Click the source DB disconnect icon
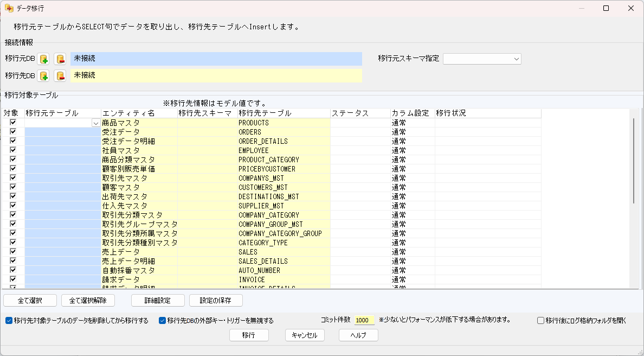644x356 pixels. pos(60,59)
